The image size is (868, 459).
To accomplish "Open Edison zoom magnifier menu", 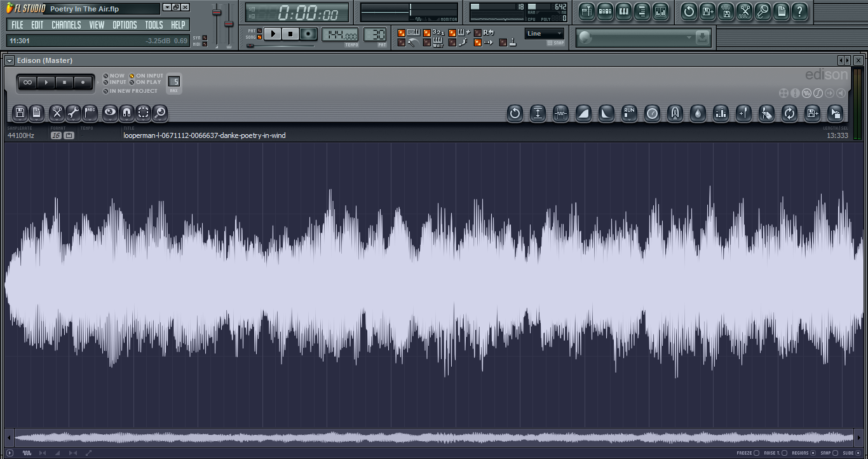I will click(159, 113).
